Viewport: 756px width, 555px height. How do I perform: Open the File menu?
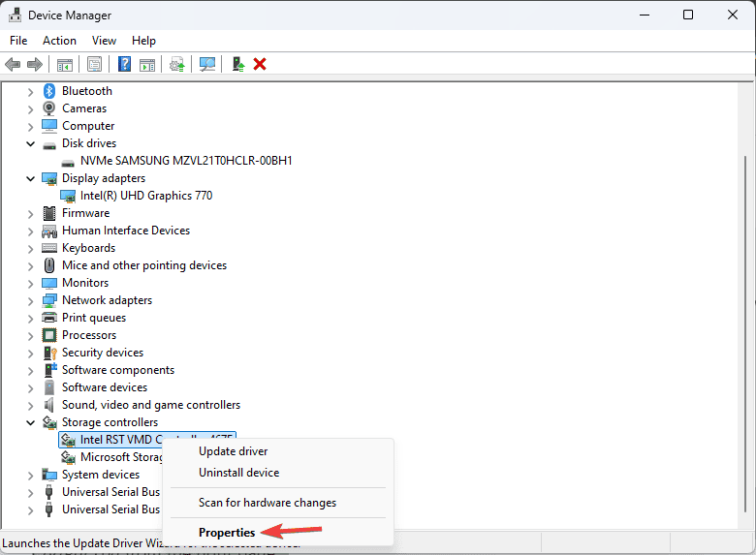click(18, 41)
